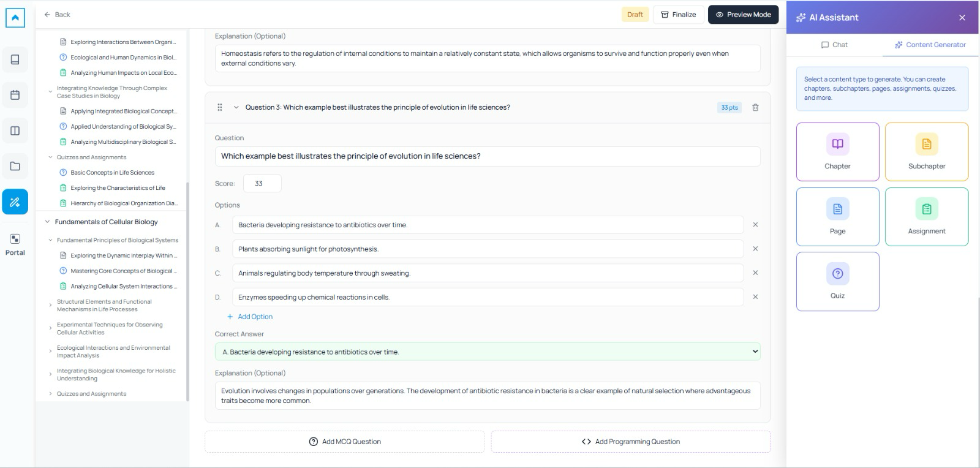Collapse Question 3 using its chevron

[236, 108]
